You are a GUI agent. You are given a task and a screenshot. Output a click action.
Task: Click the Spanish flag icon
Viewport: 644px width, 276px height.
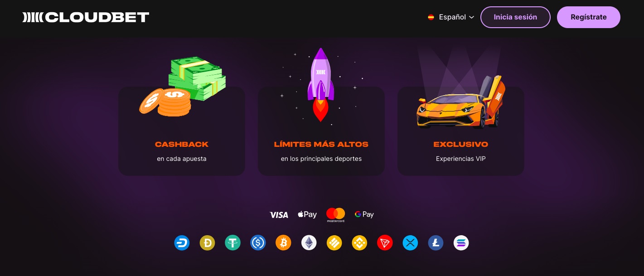click(431, 17)
